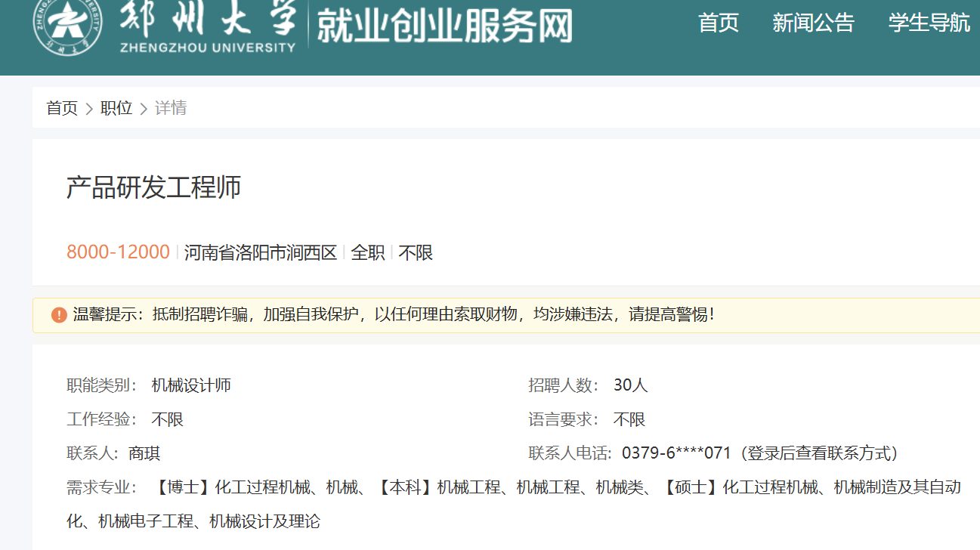Click the Zhengzhou University round emblem logo
The width and height of the screenshot is (980, 550).
click(x=68, y=24)
